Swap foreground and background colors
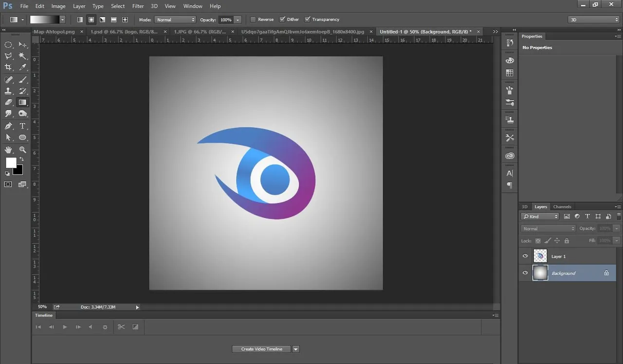This screenshot has width=623, height=364. point(21,160)
